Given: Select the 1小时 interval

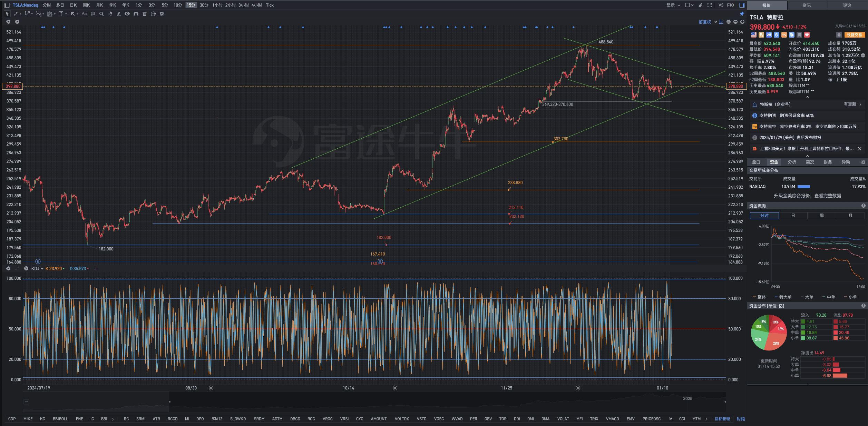Looking at the screenshot, I should (217, 5).
